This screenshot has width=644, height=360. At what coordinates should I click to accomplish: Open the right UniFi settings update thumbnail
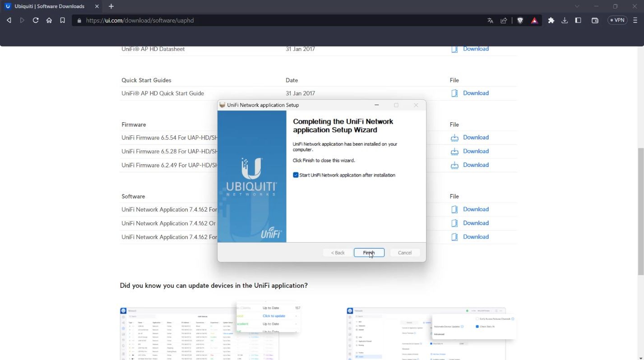[x=431, y=333]
